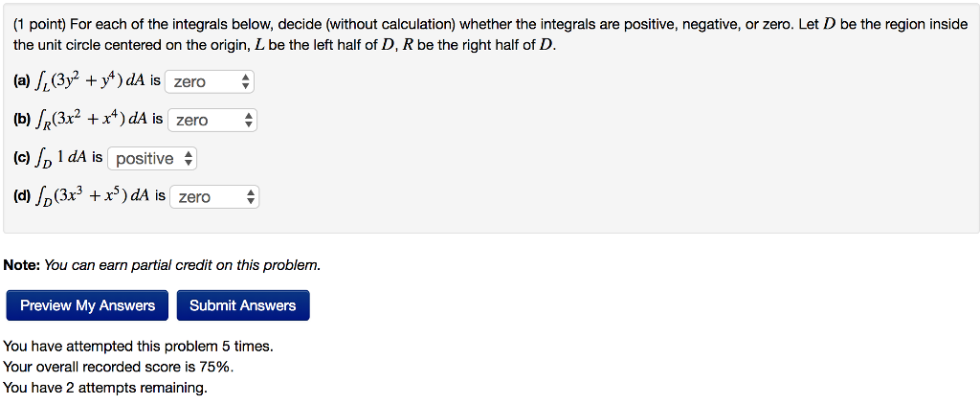Open the answer dropdown for part (d)
980x404 pixels.
(213, 196)
